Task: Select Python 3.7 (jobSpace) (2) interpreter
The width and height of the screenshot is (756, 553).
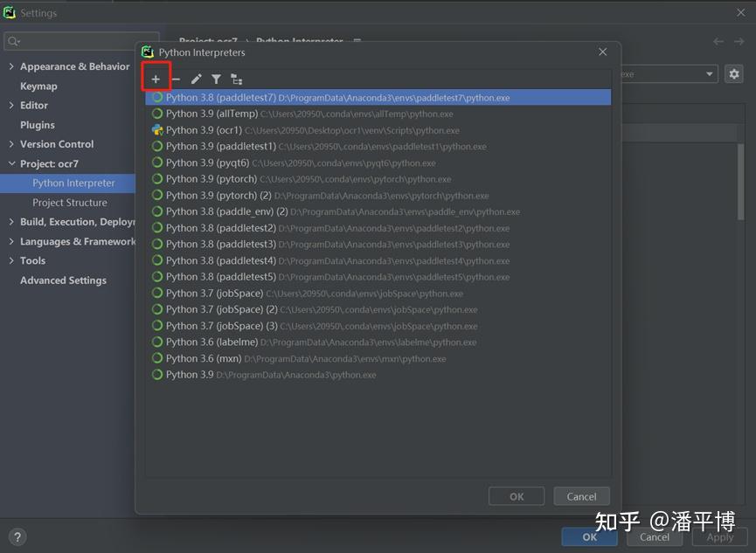Action: point(378,309)
